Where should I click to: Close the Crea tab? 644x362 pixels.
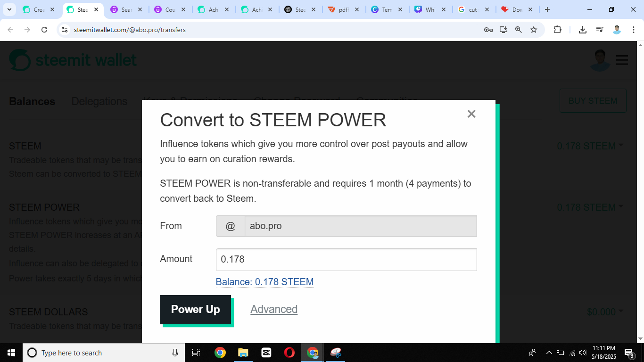53,9
